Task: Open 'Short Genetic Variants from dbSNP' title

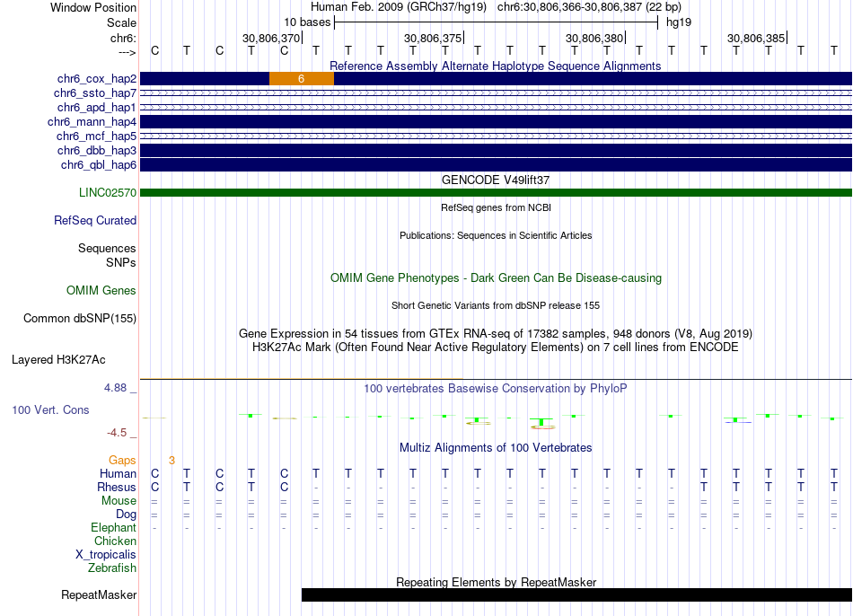Action: [496, 305]
